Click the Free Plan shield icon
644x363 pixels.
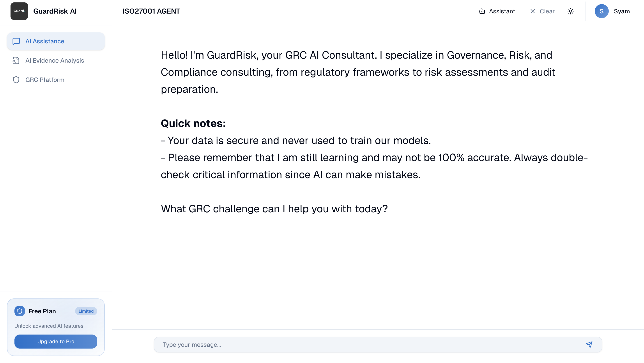[x=19, y=311]
